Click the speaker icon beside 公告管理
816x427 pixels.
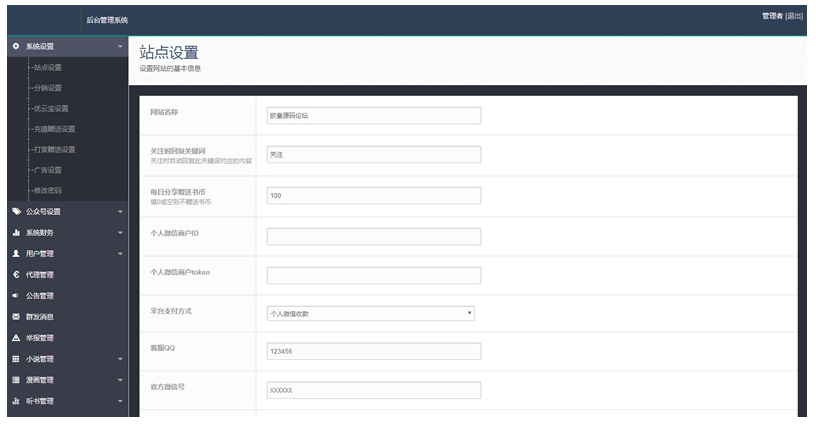[x=16, y=296]
